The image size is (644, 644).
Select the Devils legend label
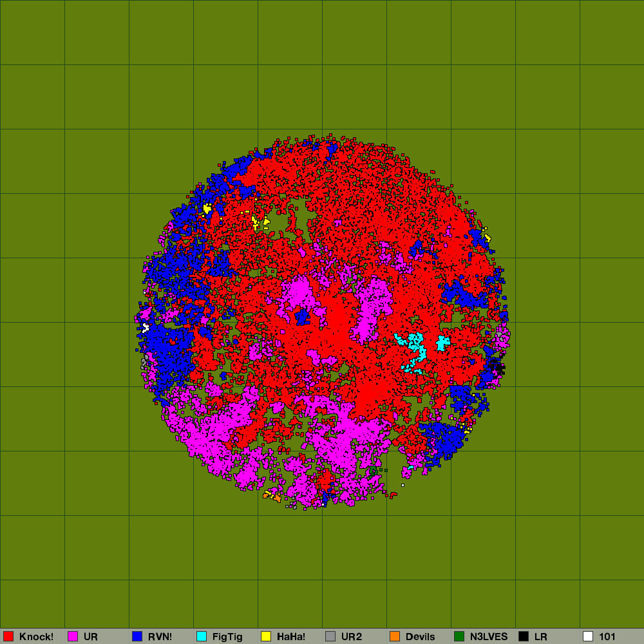coord(420,637)
